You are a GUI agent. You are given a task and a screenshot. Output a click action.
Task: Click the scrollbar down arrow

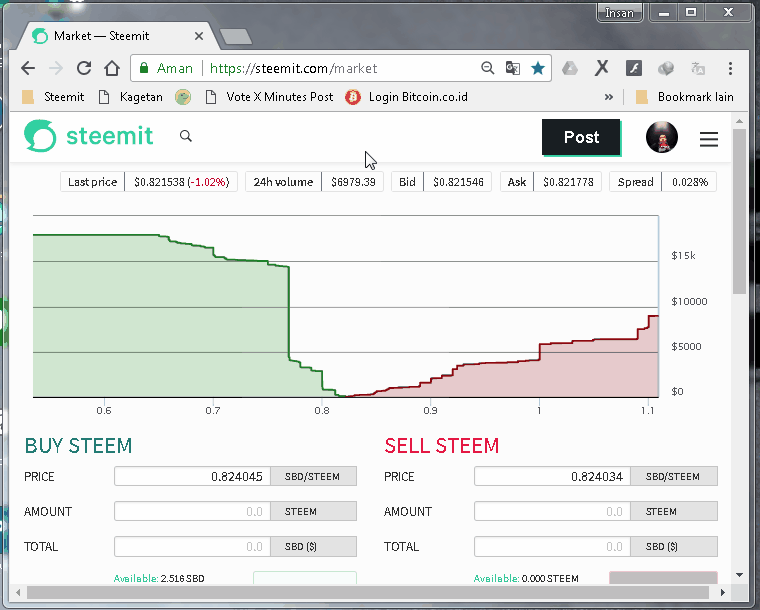point(739,575)
